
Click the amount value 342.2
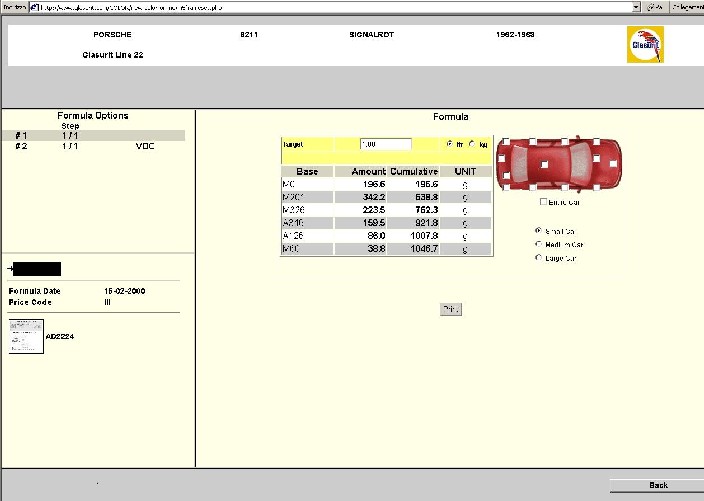pyautogui.click(x=374, y=197)
